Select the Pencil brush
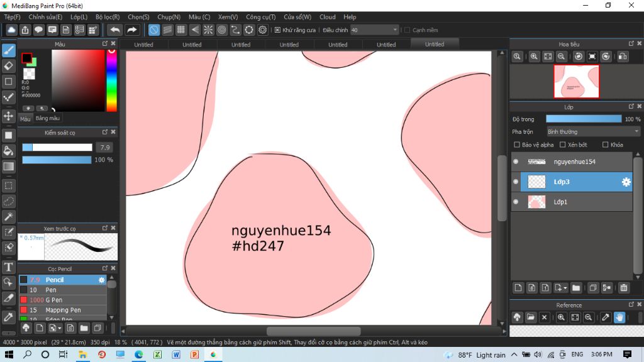644x362 pixels. [63, 280]
